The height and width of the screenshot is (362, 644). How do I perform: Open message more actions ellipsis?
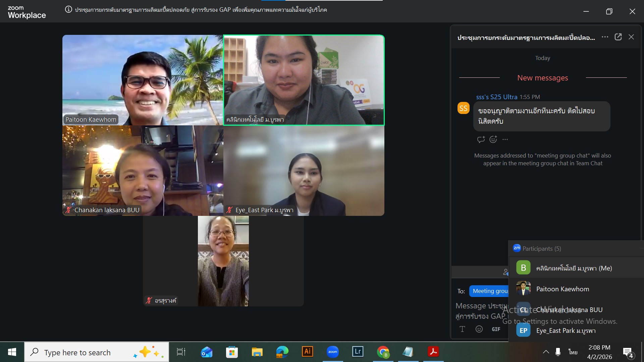point(505,139)
